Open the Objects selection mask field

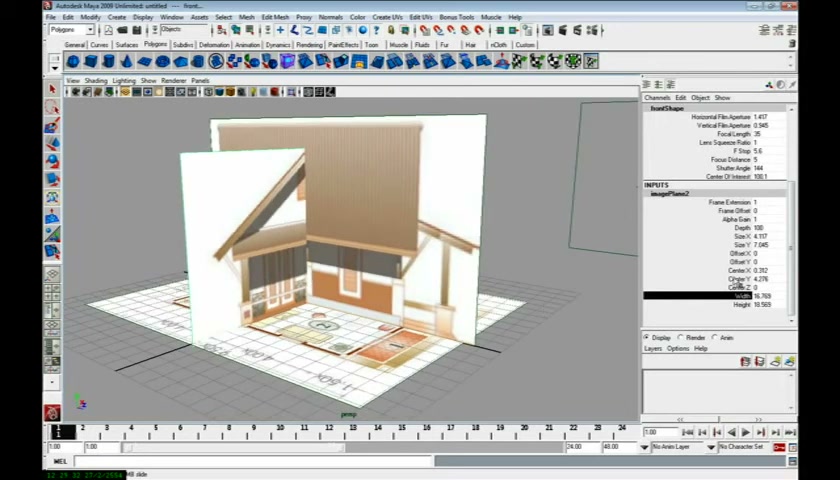(183, 30)
